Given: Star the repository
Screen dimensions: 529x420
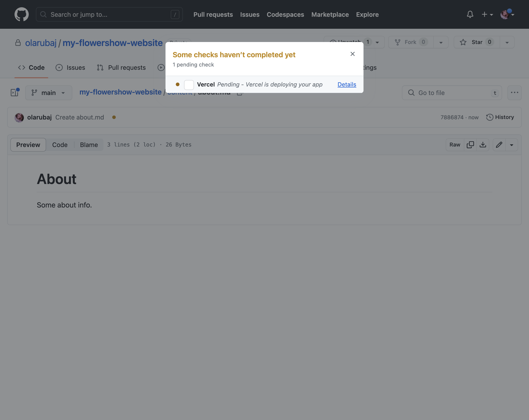Looking at the screenshot, I should (477, 42).
